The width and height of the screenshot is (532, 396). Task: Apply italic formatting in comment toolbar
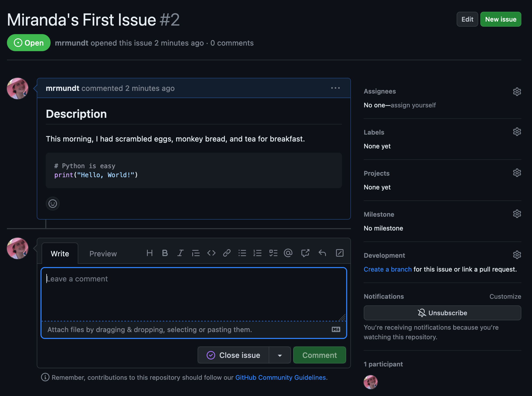click(180, 253)
